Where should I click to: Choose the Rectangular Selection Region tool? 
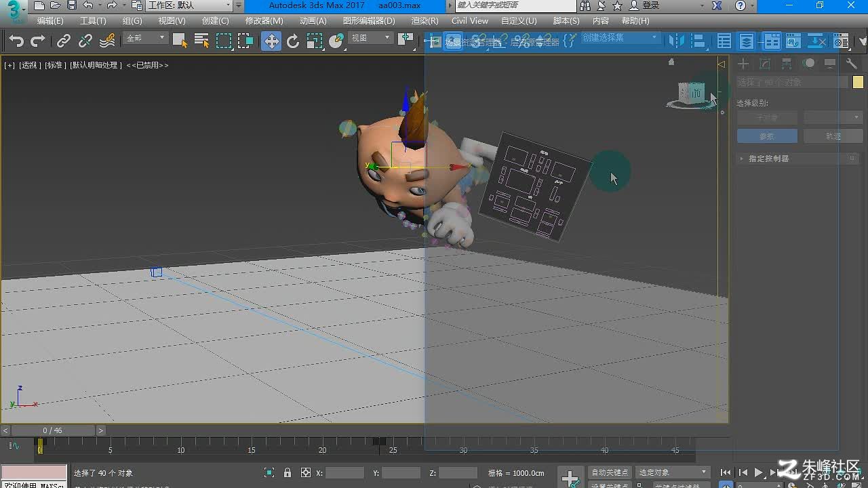pos(224,41)
